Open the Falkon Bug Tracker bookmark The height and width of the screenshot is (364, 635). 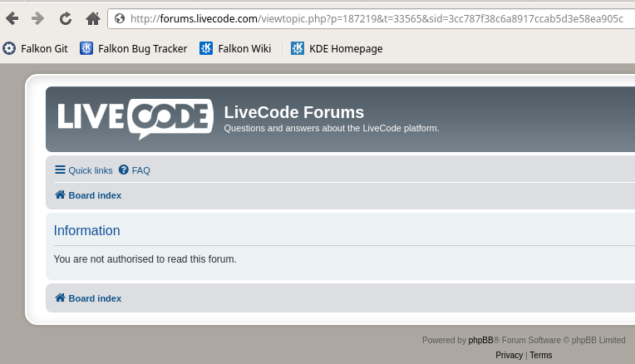pyautogui.click(x=133, y=48)
